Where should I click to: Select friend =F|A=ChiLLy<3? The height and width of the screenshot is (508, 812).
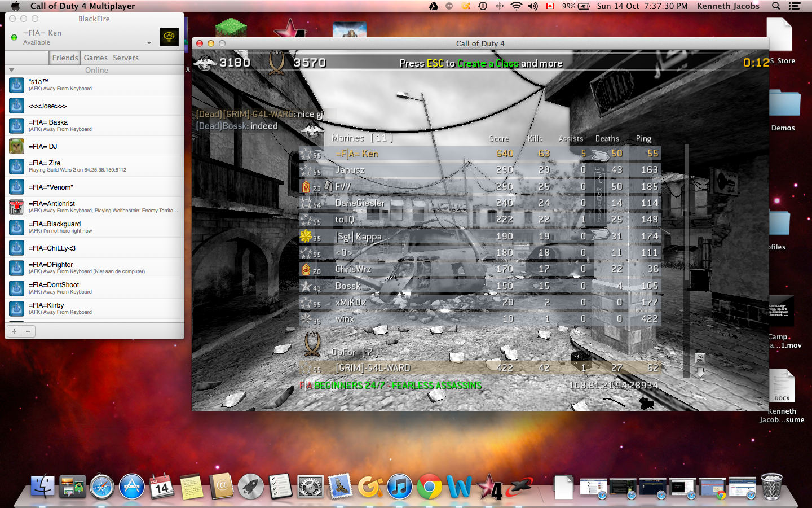tap(95, 248)
